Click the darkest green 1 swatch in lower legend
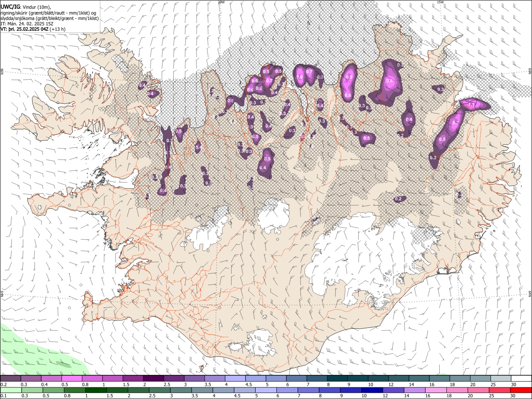532x399 pixels. tap(96, 390)
